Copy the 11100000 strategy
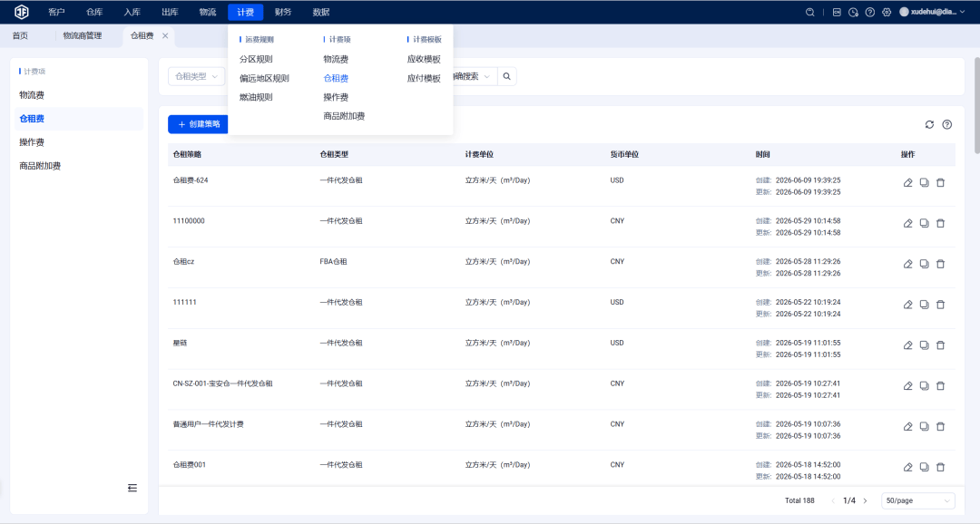This screenshot has width=980, height=524. (924, 223)
